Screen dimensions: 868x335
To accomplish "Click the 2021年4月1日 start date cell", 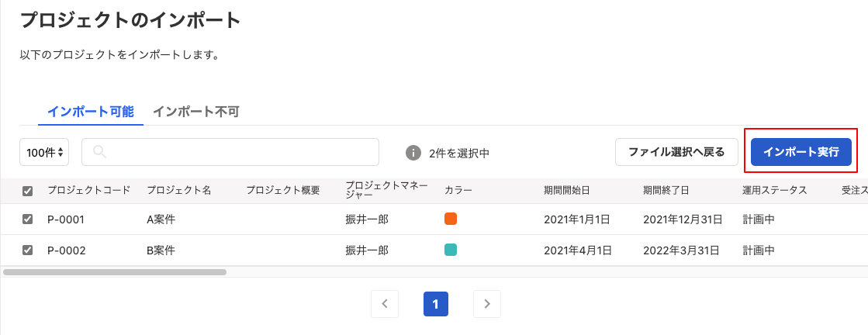I will tap(577, 250).
